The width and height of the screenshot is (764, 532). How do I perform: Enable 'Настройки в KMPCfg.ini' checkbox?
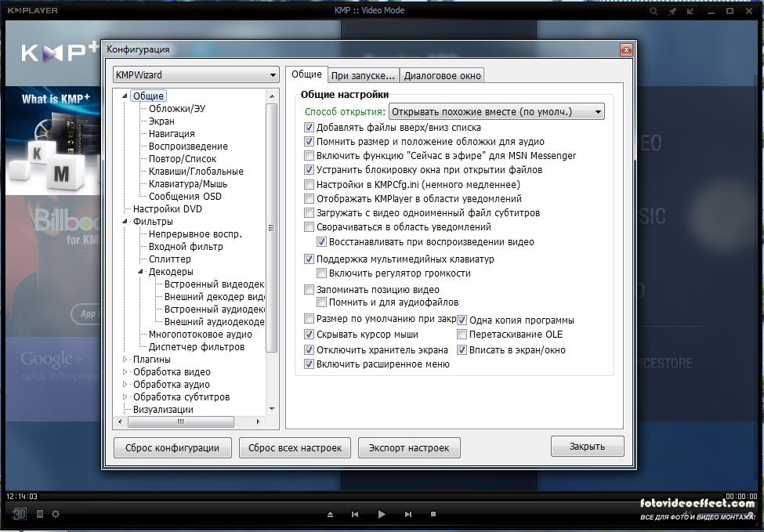pos(309,185)
